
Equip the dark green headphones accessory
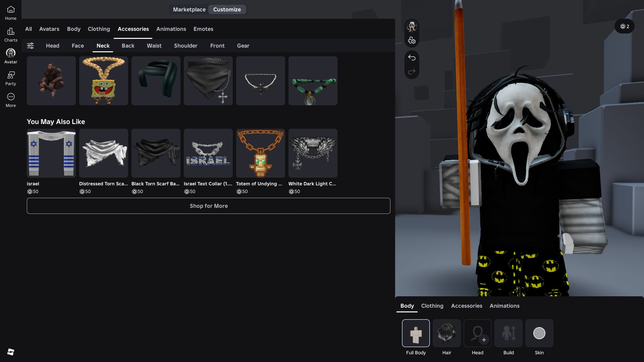[156, 81]
